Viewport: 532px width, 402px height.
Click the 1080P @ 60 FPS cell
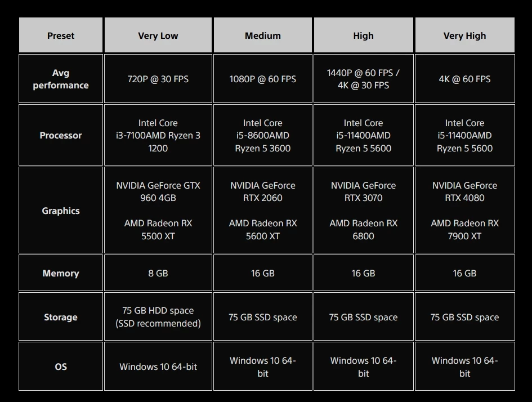[262, 79]
